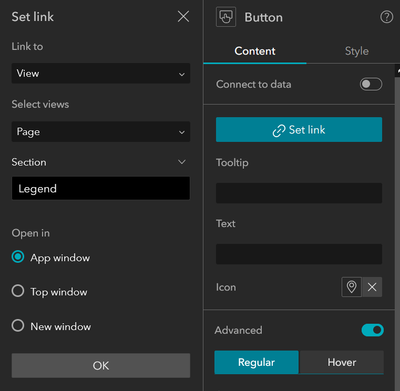Switch to the Style tab

356,51
